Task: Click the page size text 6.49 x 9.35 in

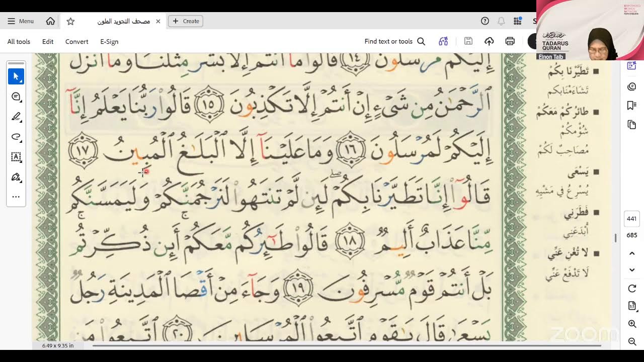Action: point(58,345)
